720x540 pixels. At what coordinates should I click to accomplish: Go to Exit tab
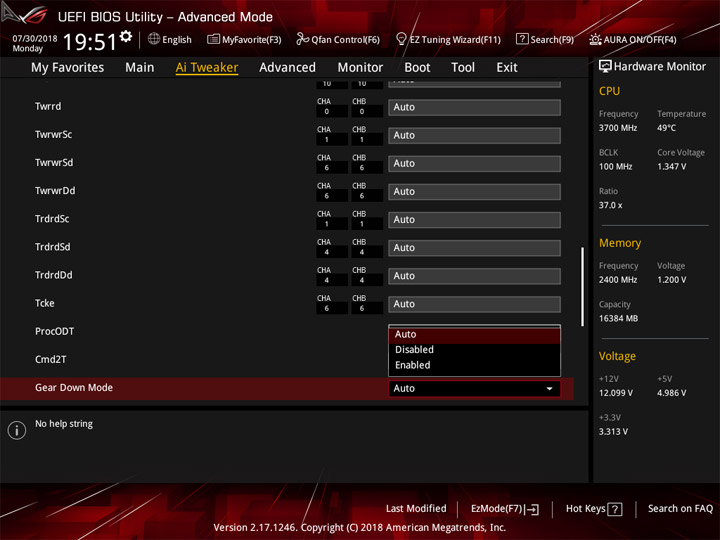coord(507,68)
